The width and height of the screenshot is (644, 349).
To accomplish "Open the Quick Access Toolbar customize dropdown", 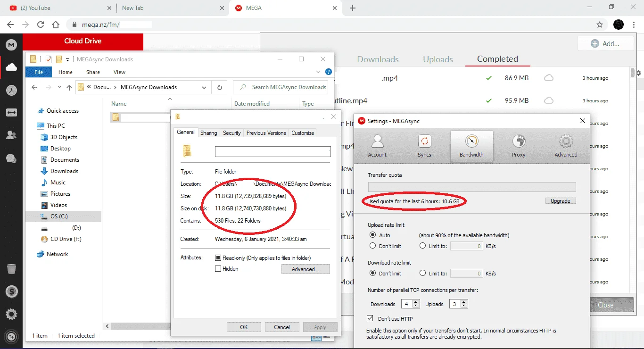I will pyautogui.click(x=67, y=59).
